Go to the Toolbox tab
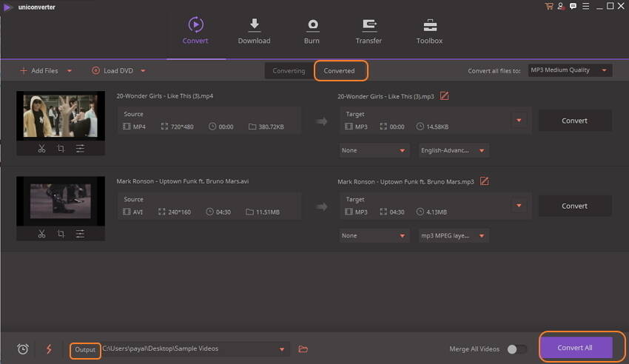The height and width of the screenshot is (364, 629). tap(429, 31)
